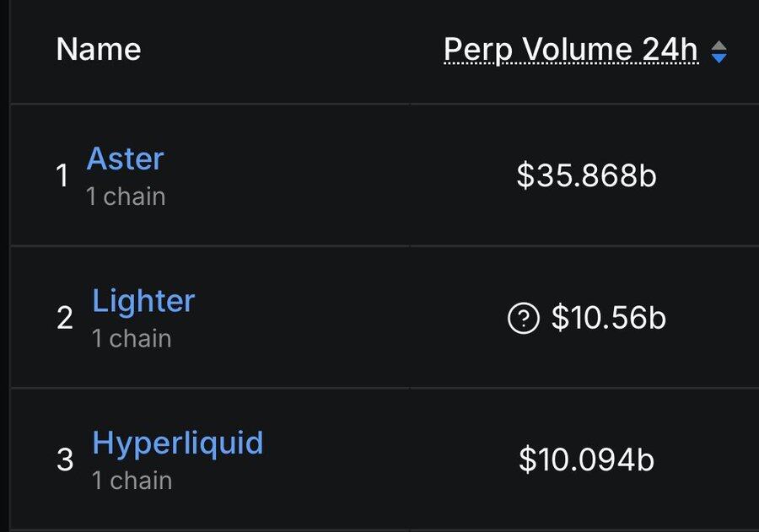Select the $10.094b volume value for Hyperliquid

(586, 459)
